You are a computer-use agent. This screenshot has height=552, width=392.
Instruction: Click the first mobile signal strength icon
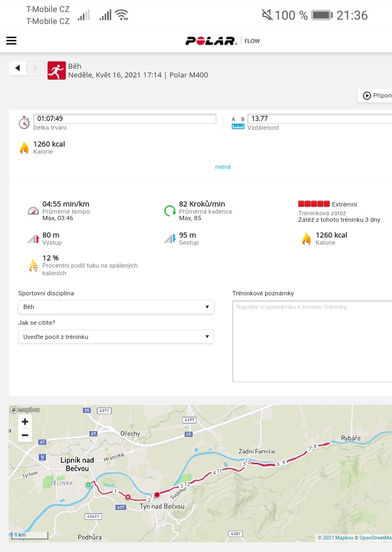click(83, 15)
